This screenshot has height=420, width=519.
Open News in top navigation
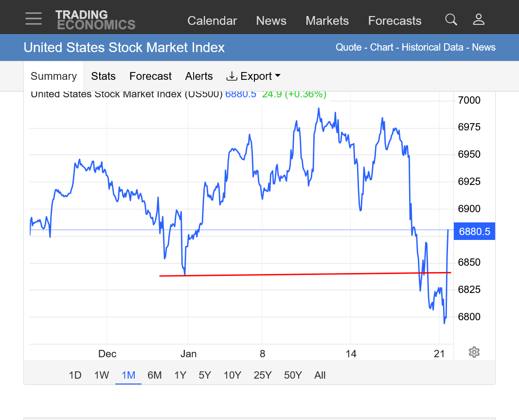pos(271,21)
